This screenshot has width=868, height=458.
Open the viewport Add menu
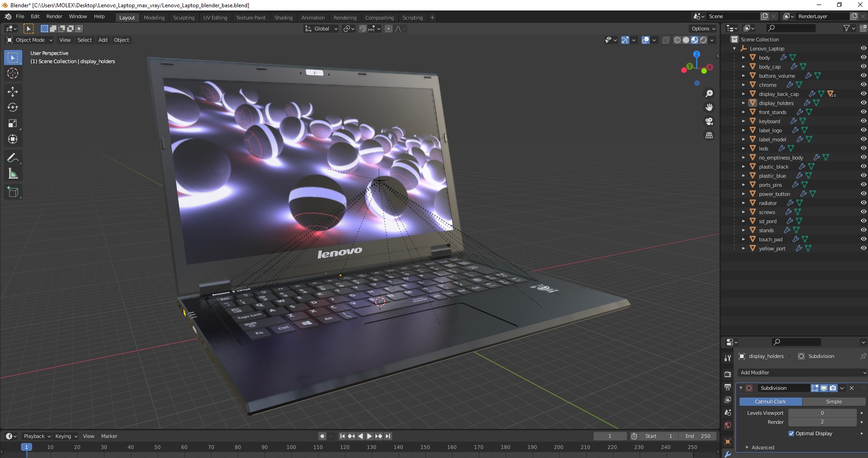pos(103,40)
